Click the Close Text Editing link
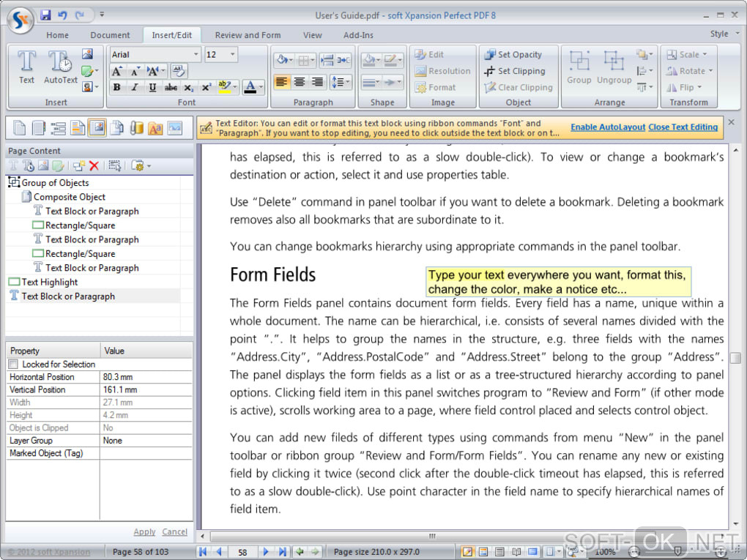The width and height of the screenshot is (747, 560). pyautogui.click(x=683, y=127)
